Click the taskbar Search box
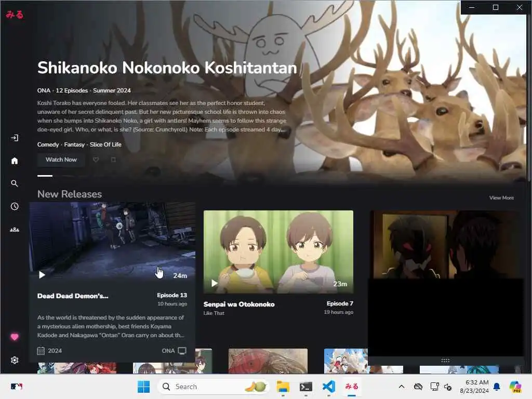Viewport: 532px width, 399px height. tap(214, 387)
